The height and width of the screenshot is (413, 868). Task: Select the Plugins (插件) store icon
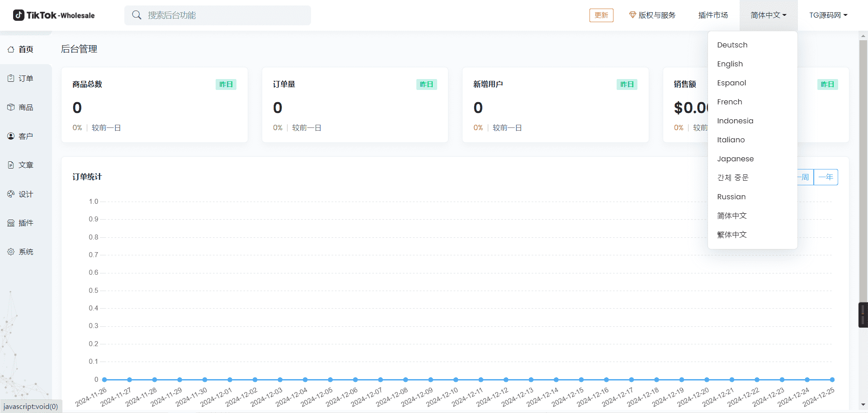tap(11, 223)
